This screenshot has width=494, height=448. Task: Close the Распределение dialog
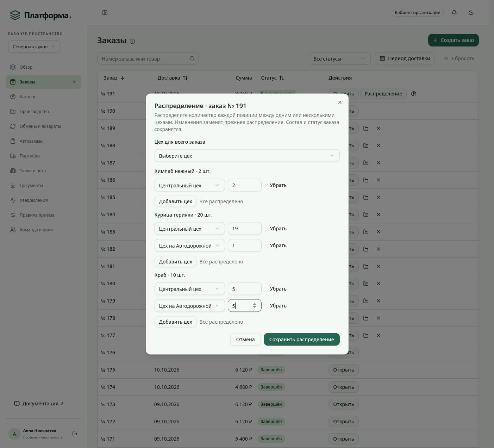click(340, 102)
